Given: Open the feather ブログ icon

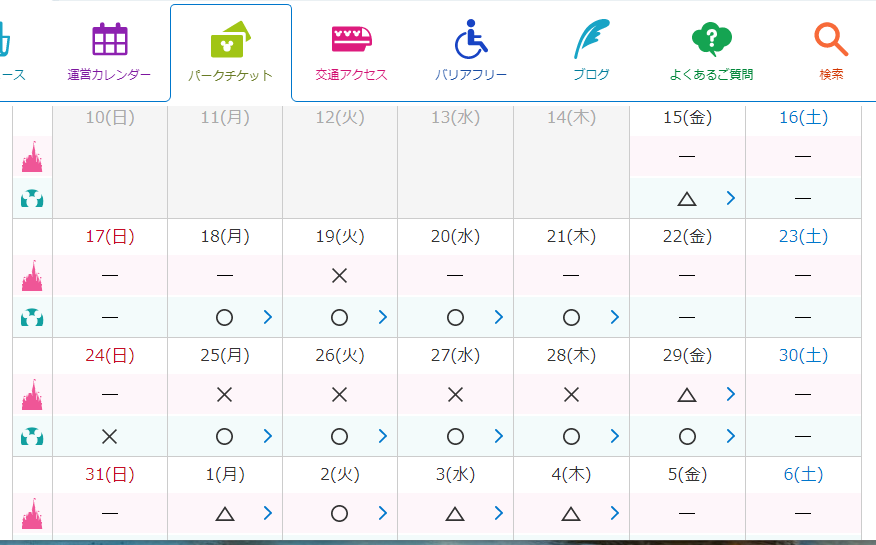Looking at the screenshot, I should [x=591, y=39].
